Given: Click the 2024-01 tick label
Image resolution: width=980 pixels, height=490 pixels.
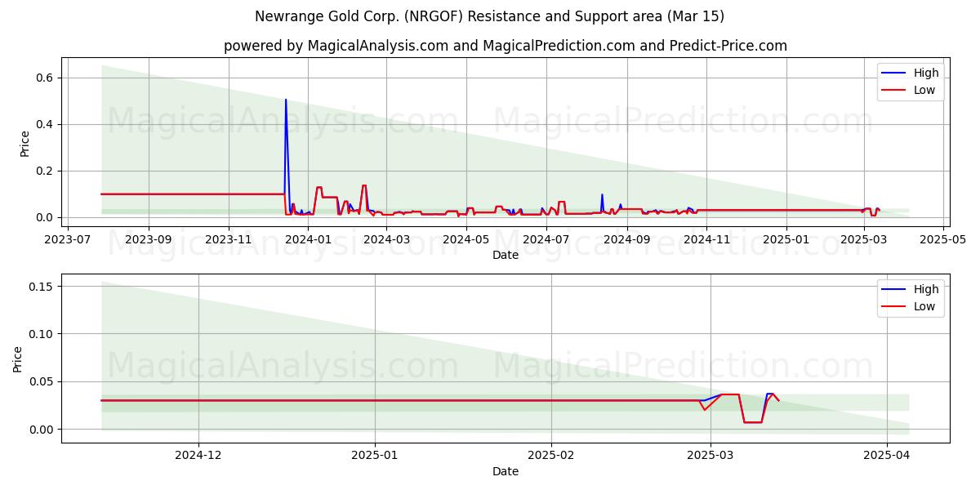Looking at the screenshot, I should coord(307,238).
